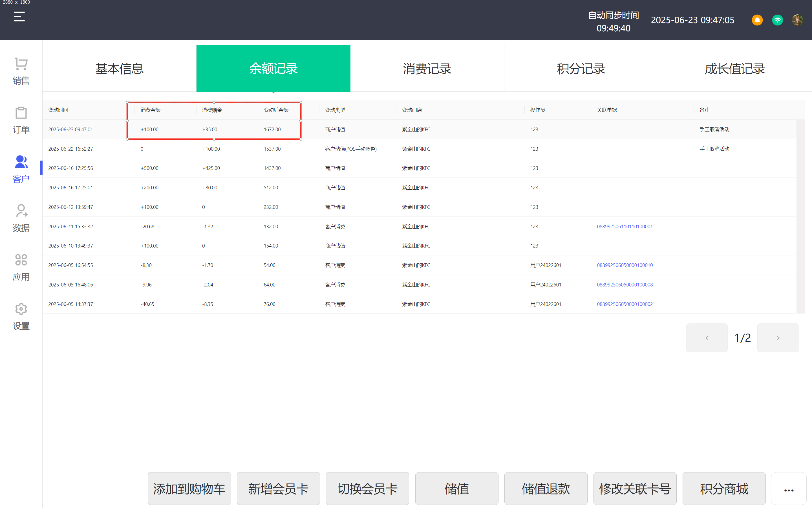Click the 新增会员卡 button
Viewport: 812px width, 508px height.
(x=279, y=489)
